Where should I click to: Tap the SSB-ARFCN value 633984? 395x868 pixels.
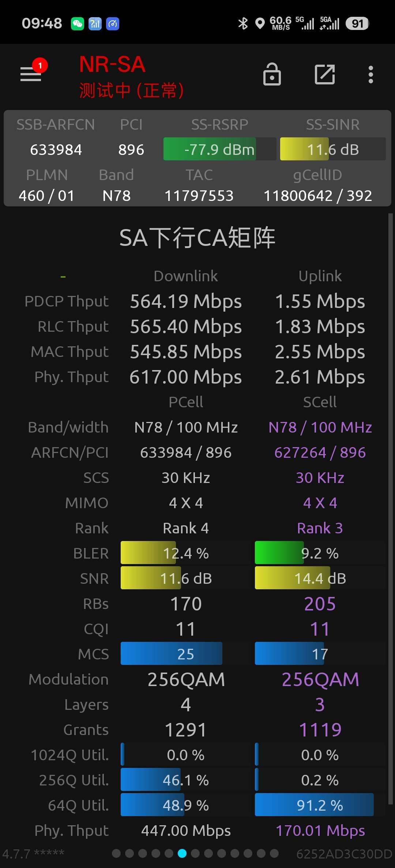coord(56,149)
